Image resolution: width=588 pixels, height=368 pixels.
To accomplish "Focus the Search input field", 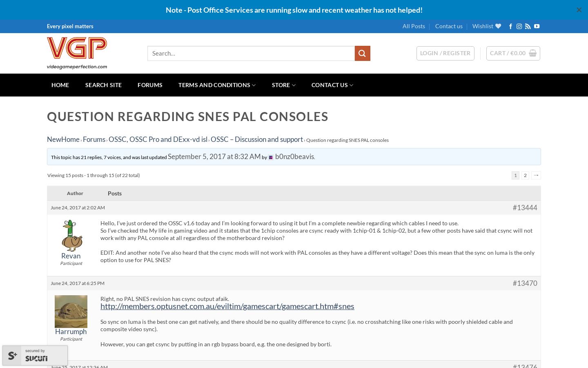I will (x=251, y=53).
